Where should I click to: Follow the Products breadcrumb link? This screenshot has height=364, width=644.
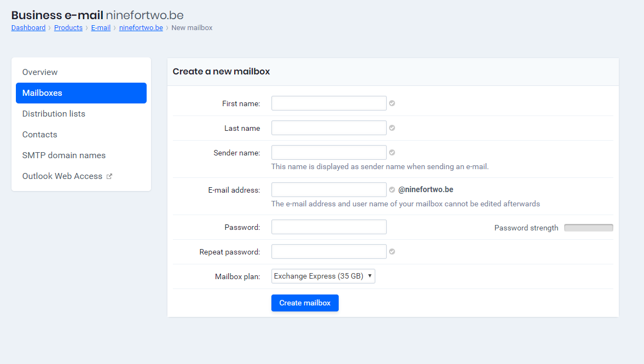(68, 27)
